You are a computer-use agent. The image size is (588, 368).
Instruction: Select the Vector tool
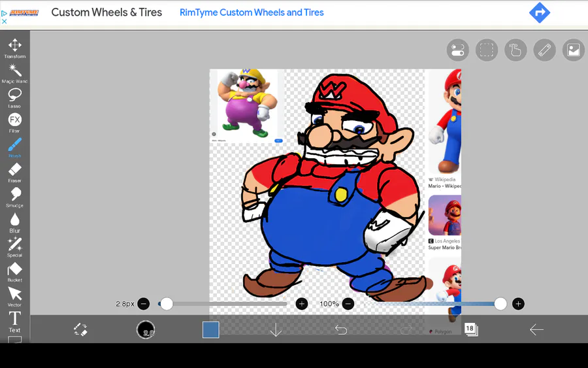coord(14,297)
